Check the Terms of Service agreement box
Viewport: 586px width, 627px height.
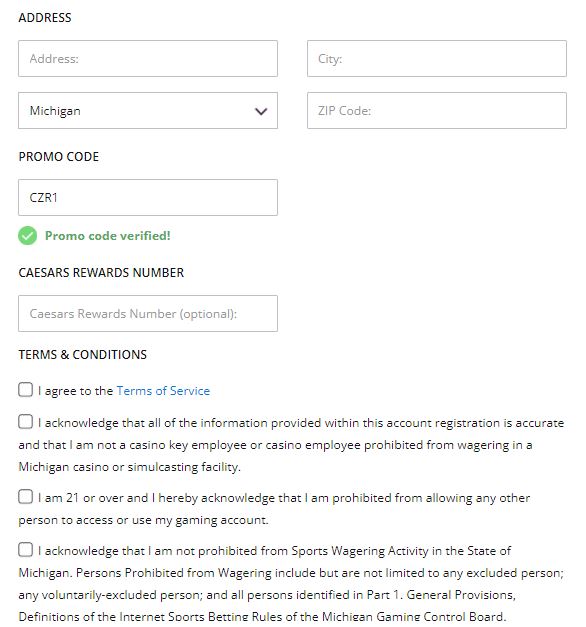pos(25,389)
